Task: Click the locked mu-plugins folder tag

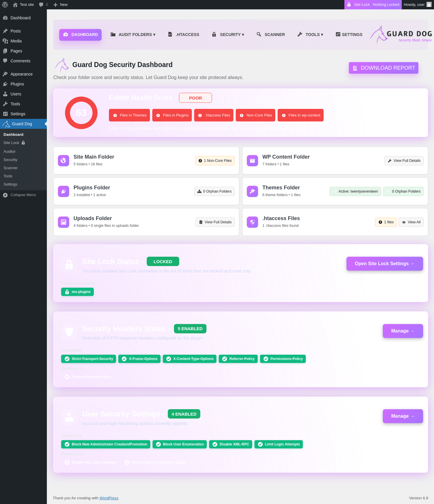Action: tap(78, 292)
